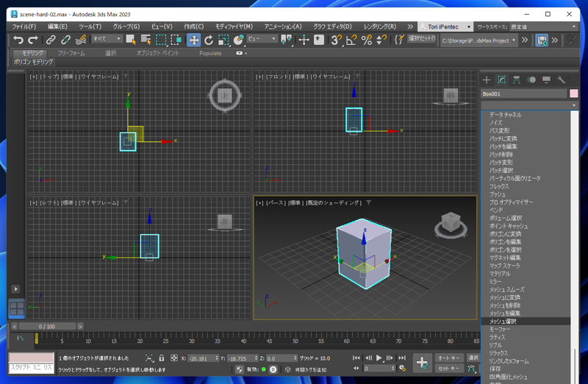Toggle the Window/Crossing selection icon
Screen dimensions: 588x384
(176, 40)
